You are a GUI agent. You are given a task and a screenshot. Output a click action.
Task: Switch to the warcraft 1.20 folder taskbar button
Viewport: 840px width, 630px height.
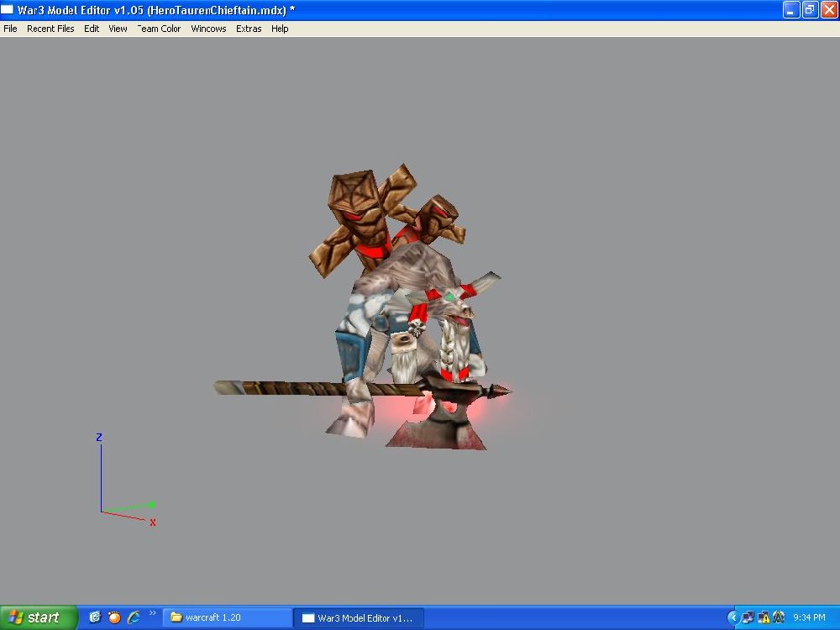228,617
